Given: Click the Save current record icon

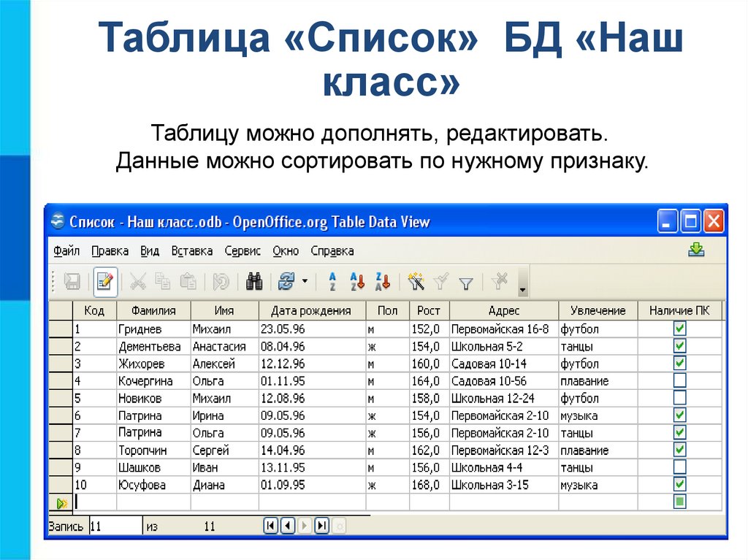Looking at the screenshot, I should coord(72,282).
